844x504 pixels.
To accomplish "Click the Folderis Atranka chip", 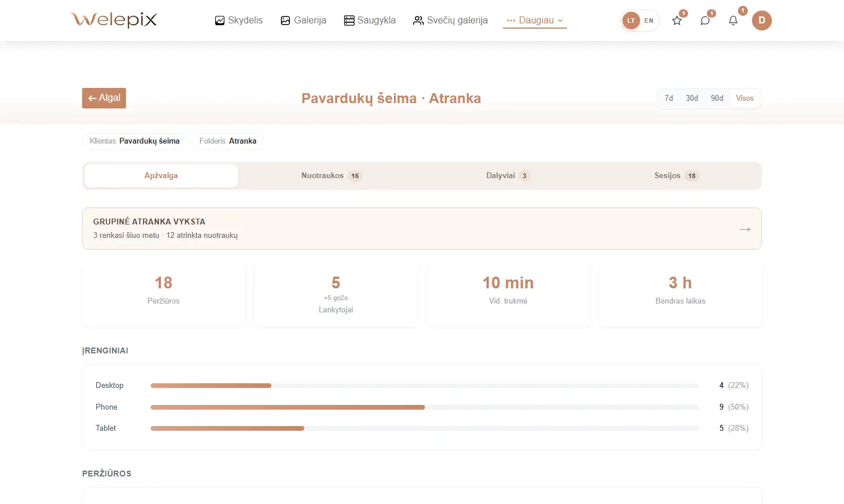I will pyautogui.click(x=228, y=141).
